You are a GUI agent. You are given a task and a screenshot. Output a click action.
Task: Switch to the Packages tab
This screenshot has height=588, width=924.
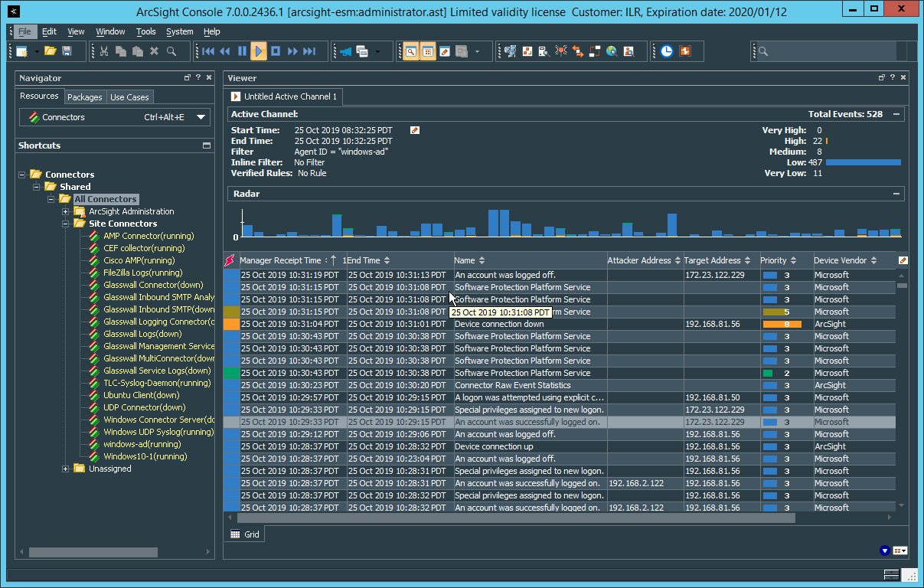click(84, 97)
